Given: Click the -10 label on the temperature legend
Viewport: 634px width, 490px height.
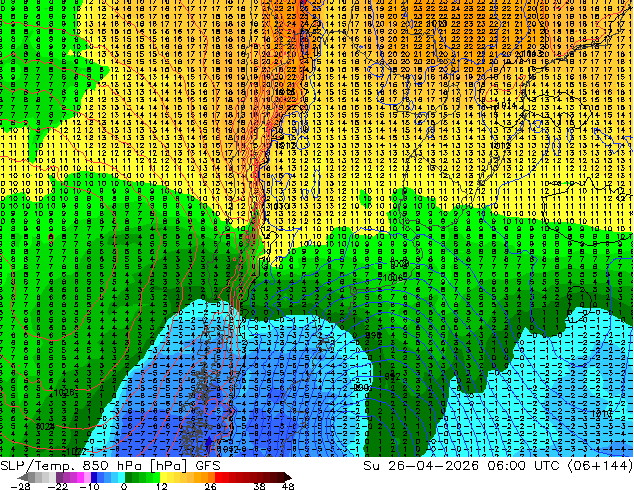Looking at the screenshot, I should (89, 486).
